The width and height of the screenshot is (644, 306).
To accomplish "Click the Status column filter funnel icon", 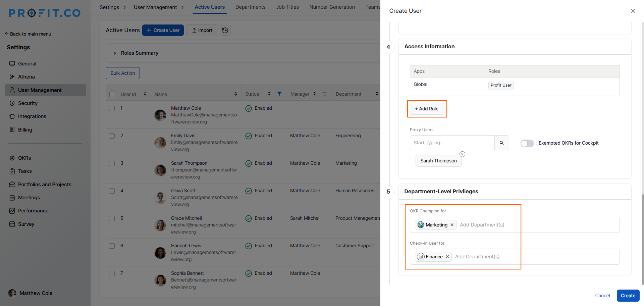I will click(x=279, y=94).
